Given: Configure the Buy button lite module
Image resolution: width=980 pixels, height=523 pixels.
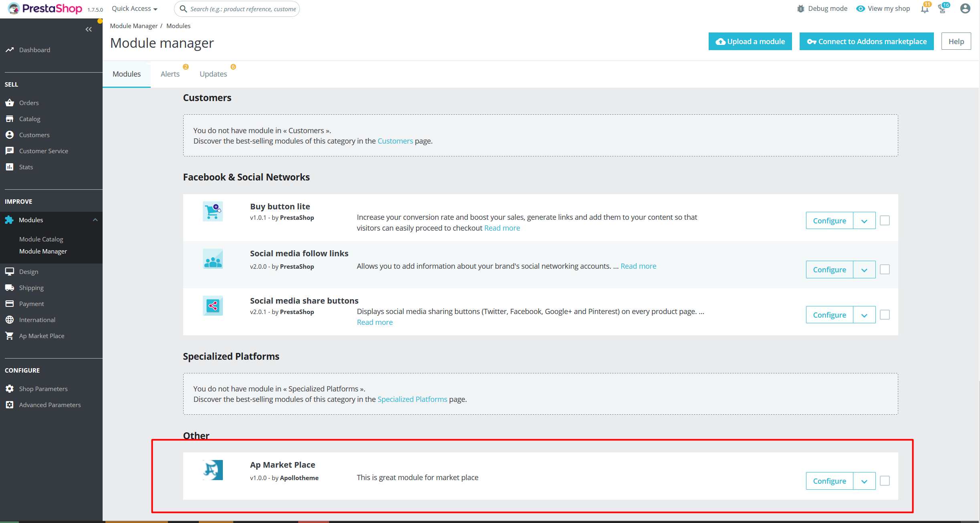Looking at the screenshot, I should click(x=829, y=221).
